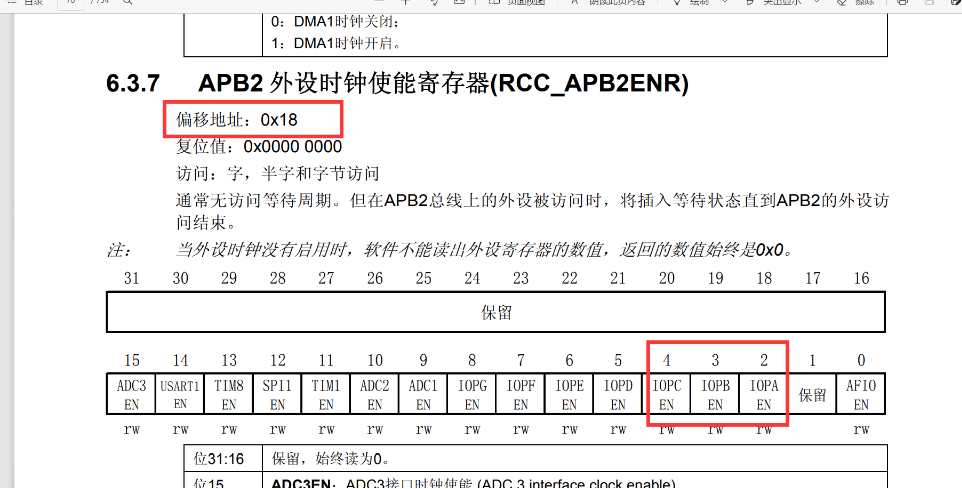This screenshot has height=489, width=962.
Task: Click bit number 5 above IOPD EN
Action: (618, 360)
